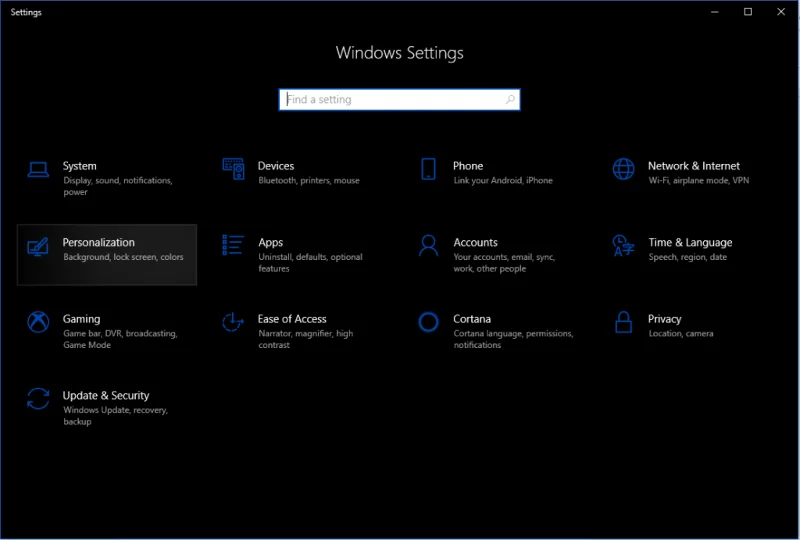
Task: Click the System laptop icon
Action: point(38,169)
